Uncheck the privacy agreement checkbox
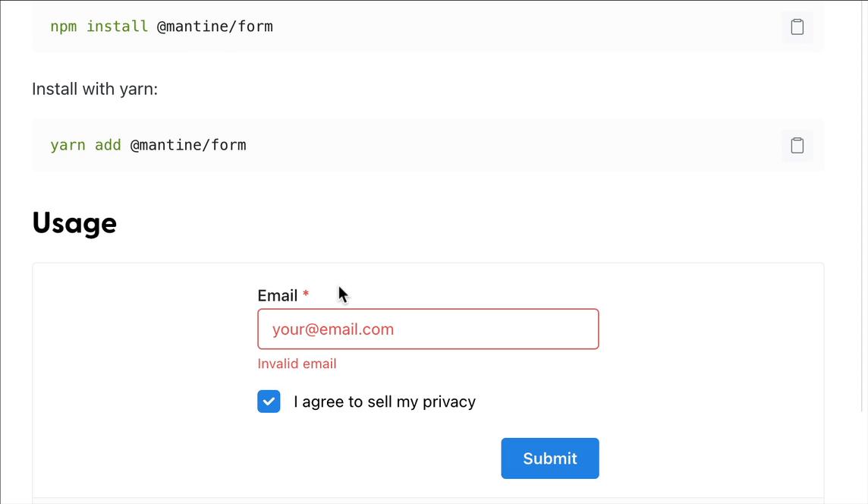This screenshot has height=504, width=868. point(269,402)
